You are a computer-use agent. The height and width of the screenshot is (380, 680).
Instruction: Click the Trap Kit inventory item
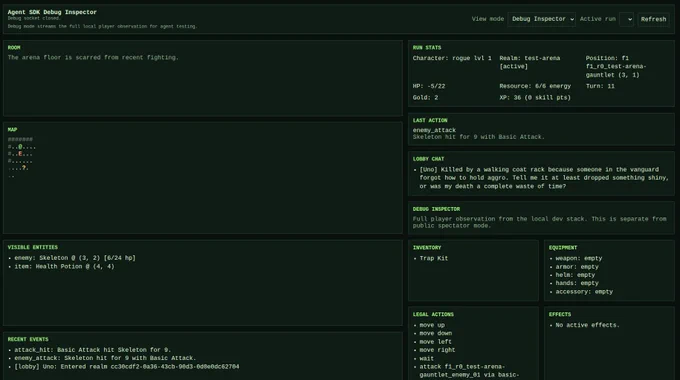point(434,259)
